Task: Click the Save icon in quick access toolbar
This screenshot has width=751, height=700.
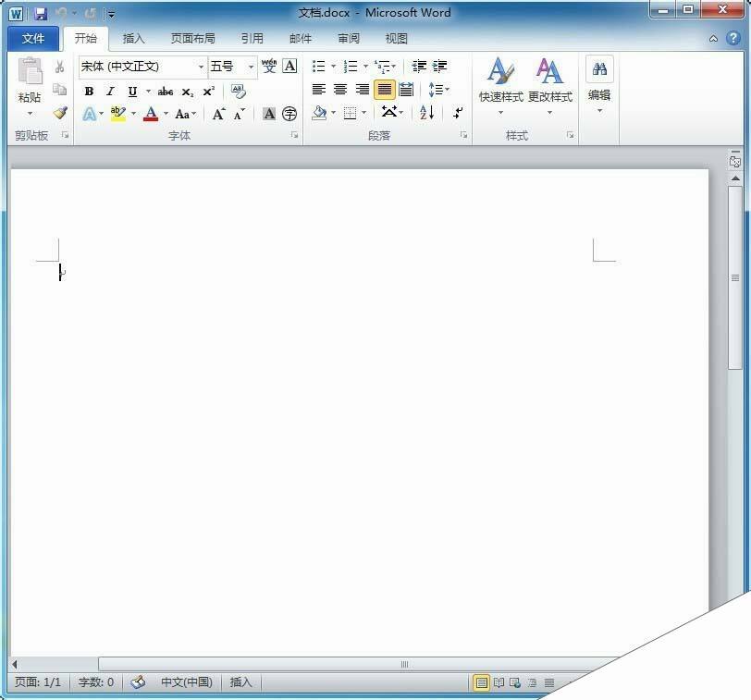Action: point(41,13)
